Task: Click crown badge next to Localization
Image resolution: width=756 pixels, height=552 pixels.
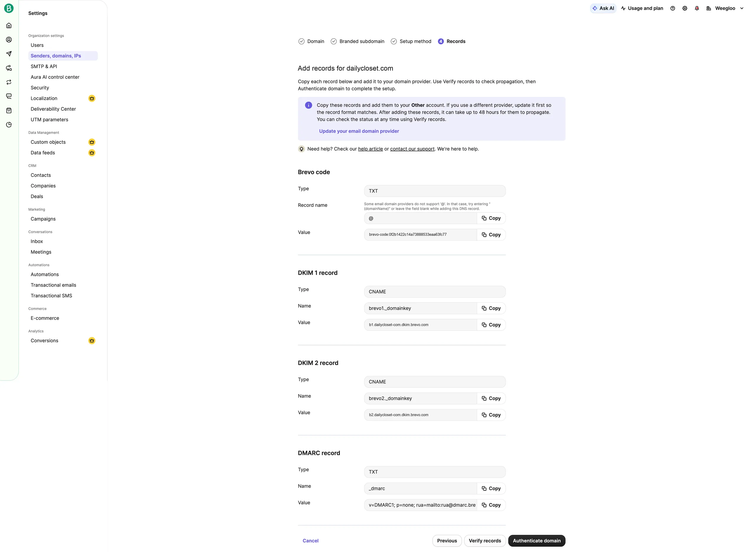Action: pyautogui.click(x=92, y=98)
